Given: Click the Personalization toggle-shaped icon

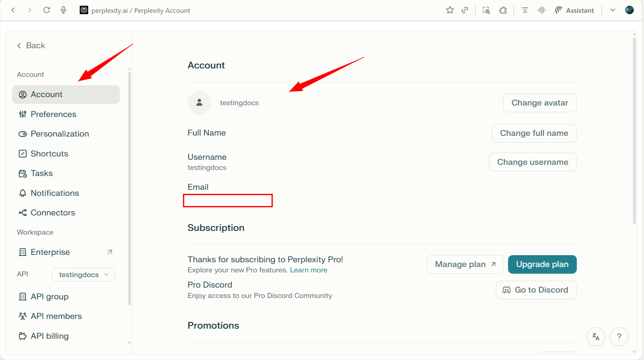Looking at the screenshot, I should pos(23,134).
